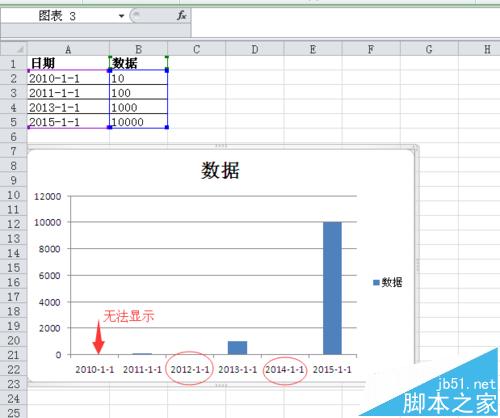The width and height of the screenshot is (500, 418).
Task: Select column D header
Action: click(255, 49)
